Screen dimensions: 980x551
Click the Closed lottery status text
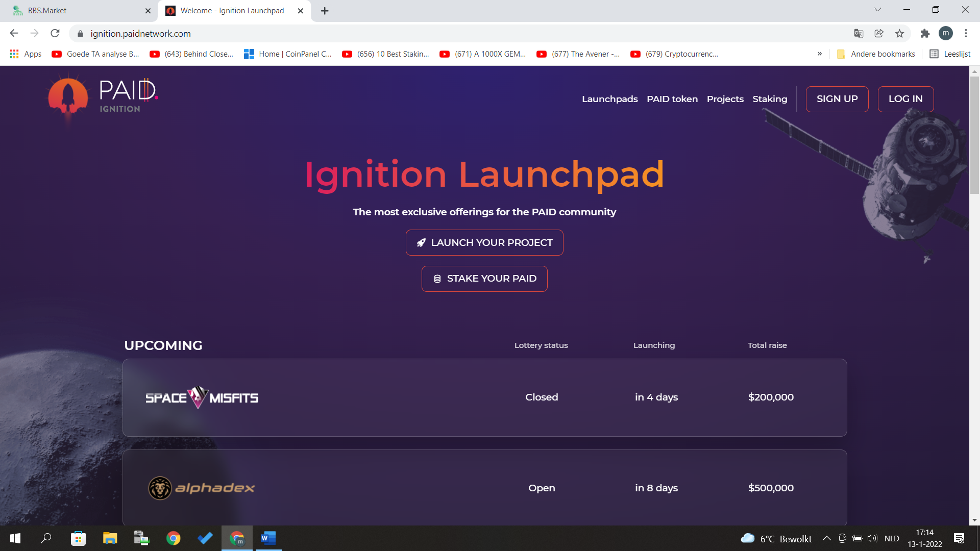[x=542, y=397]
